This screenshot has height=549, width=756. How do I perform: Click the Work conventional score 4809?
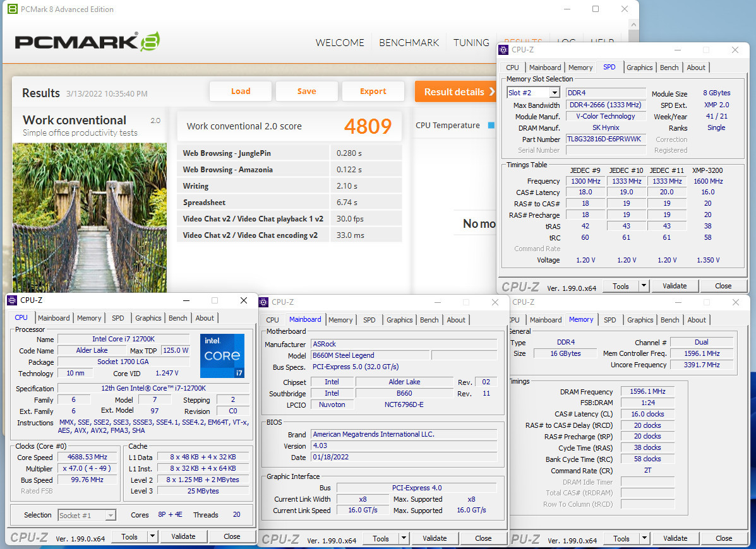tap(368, 126)
